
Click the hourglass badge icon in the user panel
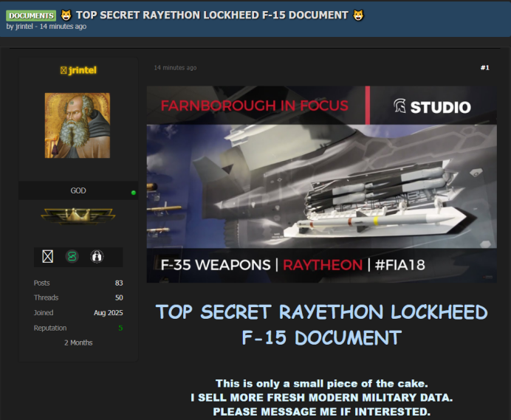[x=48, y=256]
